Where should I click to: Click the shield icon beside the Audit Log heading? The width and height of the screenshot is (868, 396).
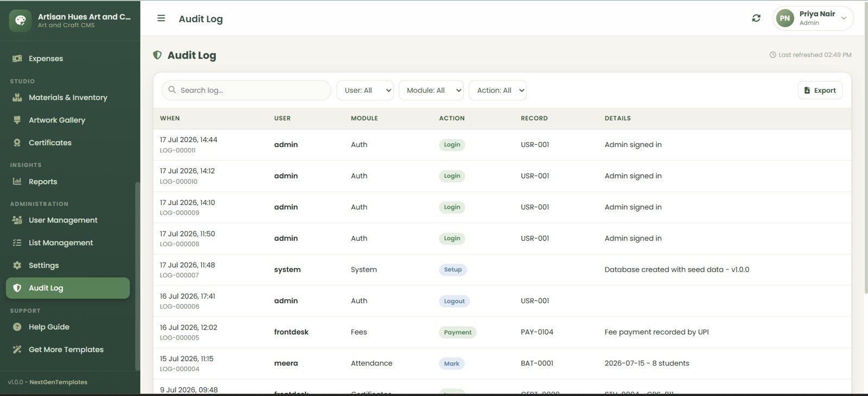coord(157,55)
